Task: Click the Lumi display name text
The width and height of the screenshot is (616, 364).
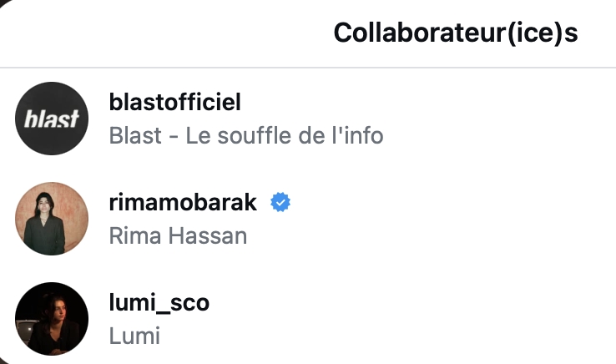Action: (134, 336)
